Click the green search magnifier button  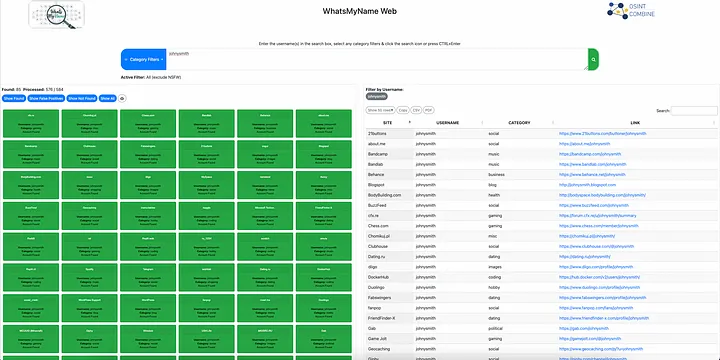coord(593,59)
